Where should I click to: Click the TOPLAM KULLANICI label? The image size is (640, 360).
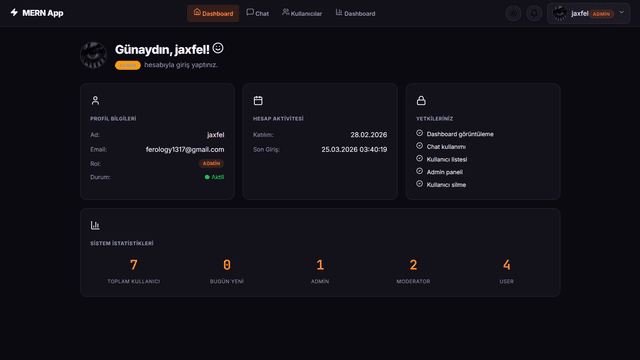(133, 281)
